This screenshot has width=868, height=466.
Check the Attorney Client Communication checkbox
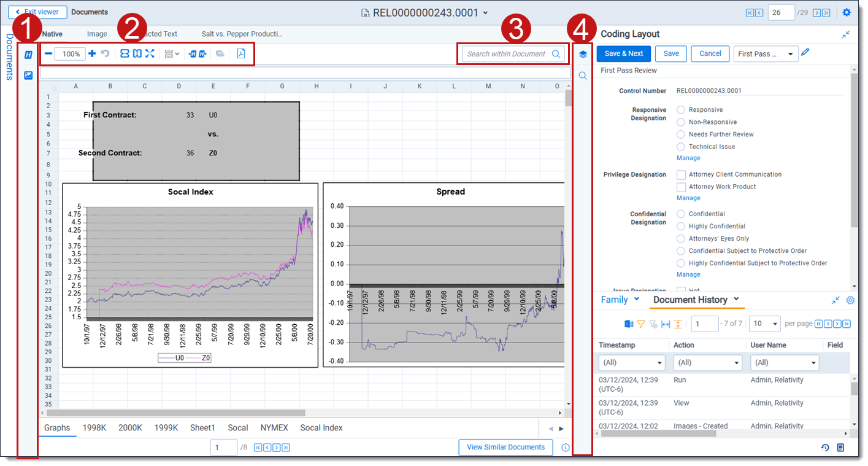pos(681,175)
